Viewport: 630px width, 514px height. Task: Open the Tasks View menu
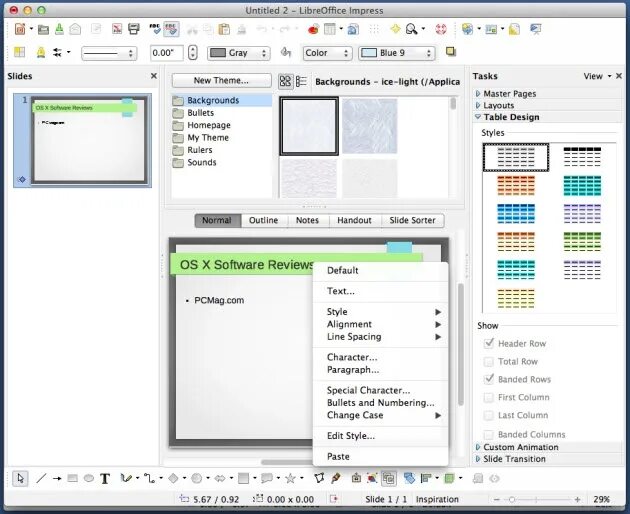coord(597,76)
